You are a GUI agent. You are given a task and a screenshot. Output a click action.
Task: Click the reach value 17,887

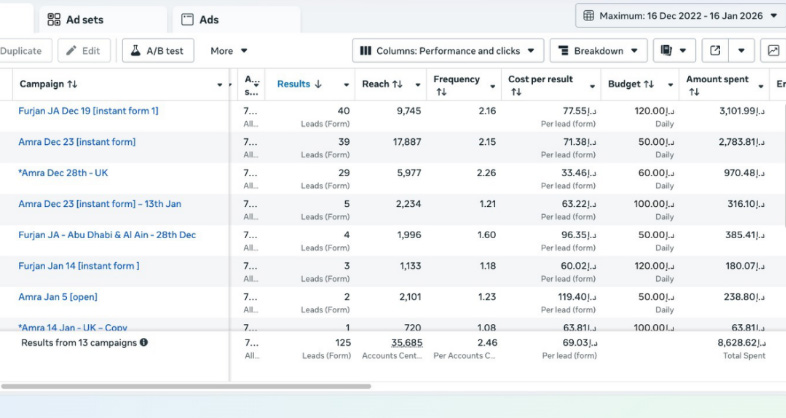pyautogui.click(x=407, y=142)
